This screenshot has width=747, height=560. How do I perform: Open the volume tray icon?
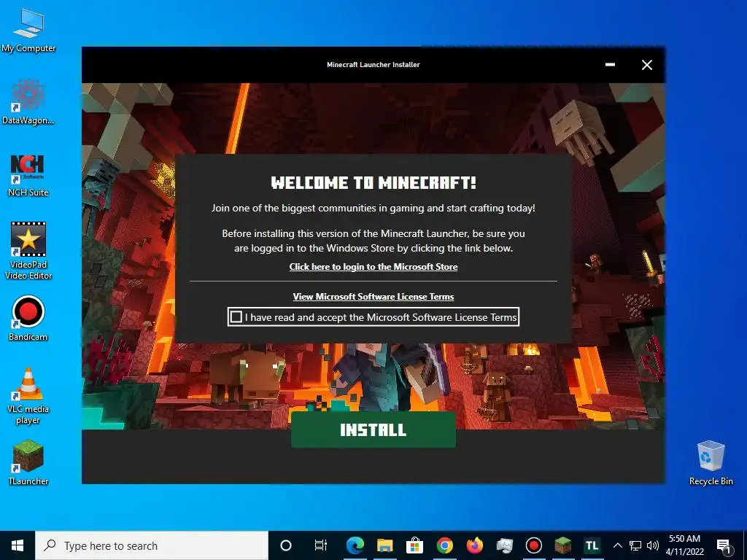[653, 545]
